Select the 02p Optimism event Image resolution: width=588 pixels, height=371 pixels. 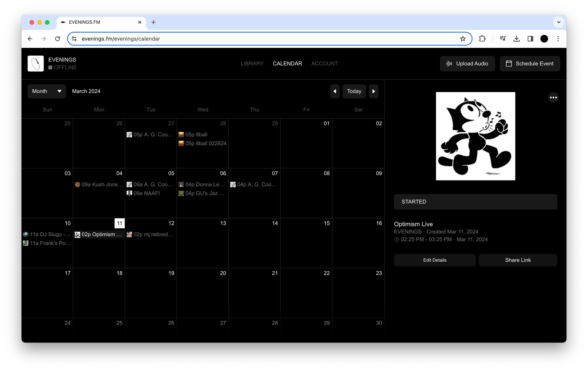click(x=99, y=235)
